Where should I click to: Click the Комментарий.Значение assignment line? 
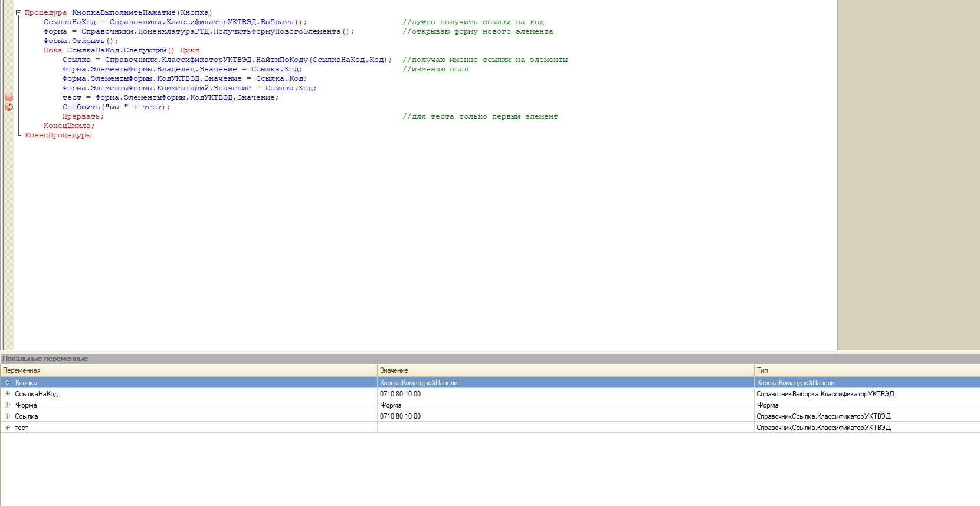189,88
